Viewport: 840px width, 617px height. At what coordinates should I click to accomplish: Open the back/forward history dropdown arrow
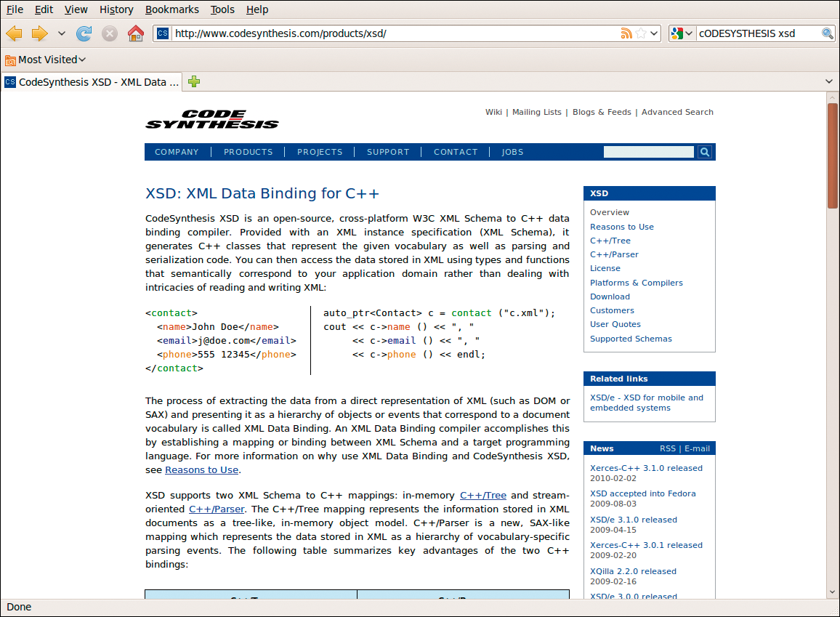pos(62,33)
